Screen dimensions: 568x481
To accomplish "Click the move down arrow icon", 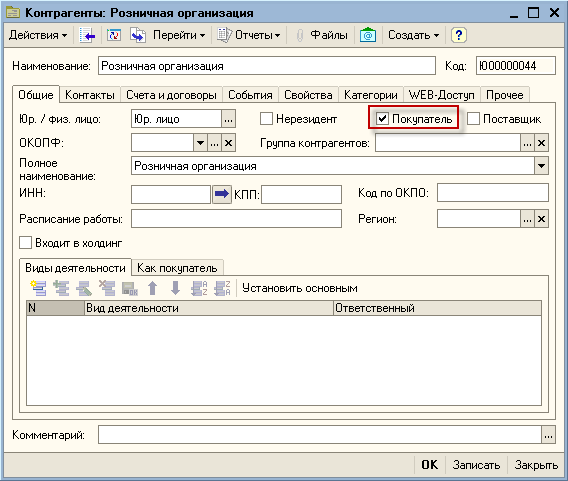I will pyautogui.click(x=175, y=288).
